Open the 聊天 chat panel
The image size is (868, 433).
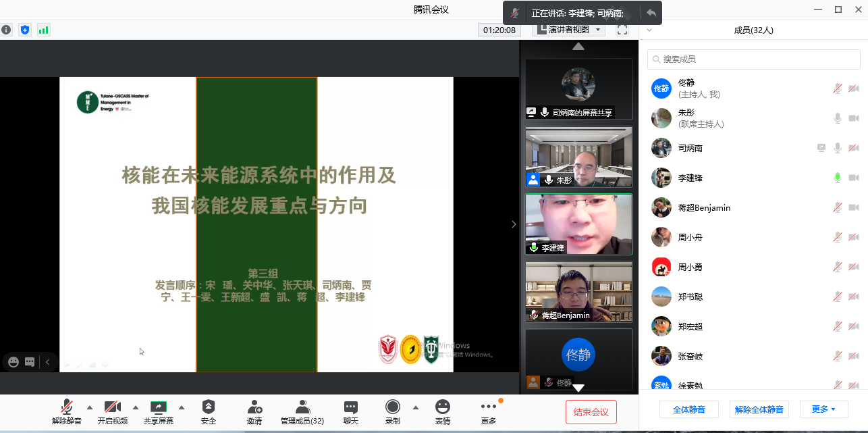point(350,407)
